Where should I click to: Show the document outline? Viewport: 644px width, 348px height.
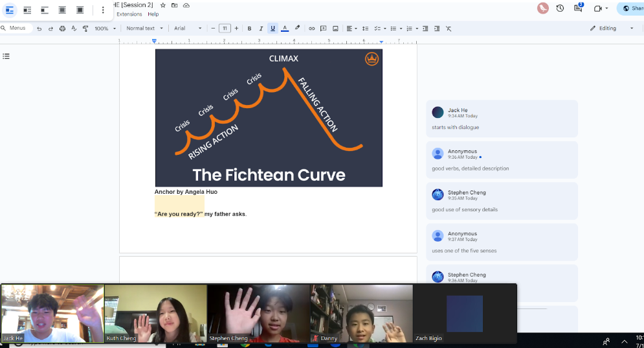coord(6,56)
